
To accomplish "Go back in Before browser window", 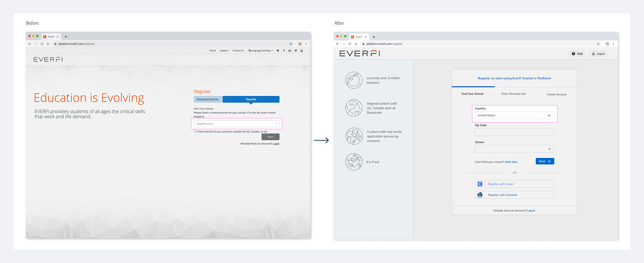I will [x=30, y=44].
